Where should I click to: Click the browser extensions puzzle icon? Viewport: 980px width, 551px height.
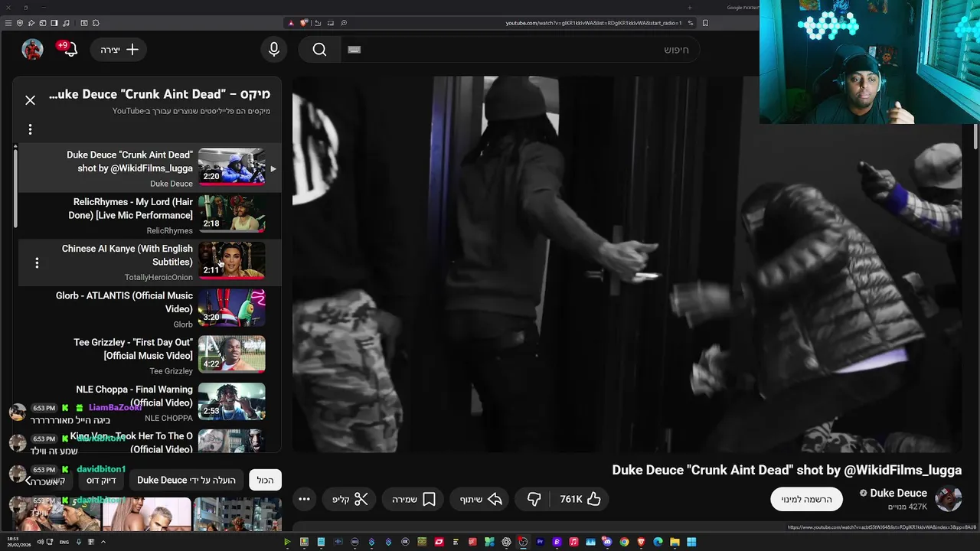click(96, 23)
